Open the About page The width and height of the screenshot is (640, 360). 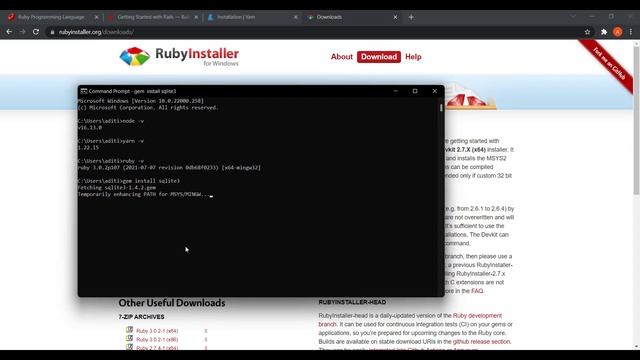342,57
